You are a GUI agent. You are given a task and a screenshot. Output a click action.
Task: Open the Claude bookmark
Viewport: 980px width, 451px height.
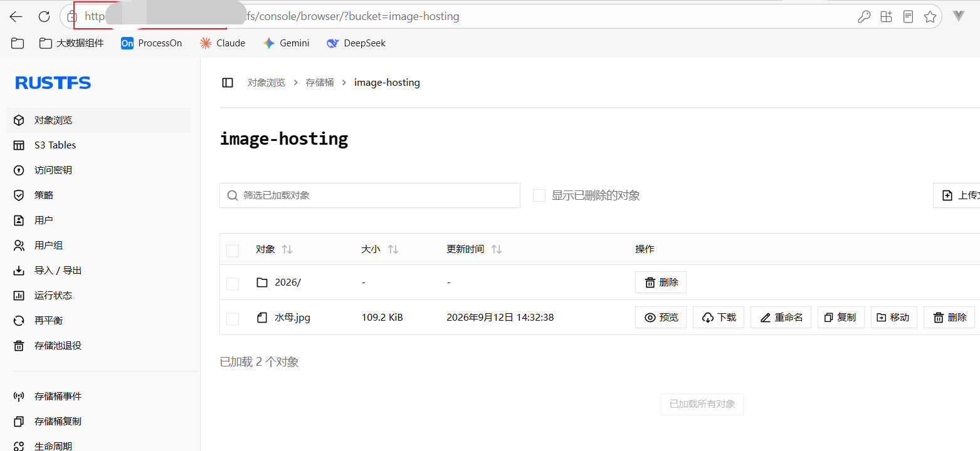coord(223,43)
